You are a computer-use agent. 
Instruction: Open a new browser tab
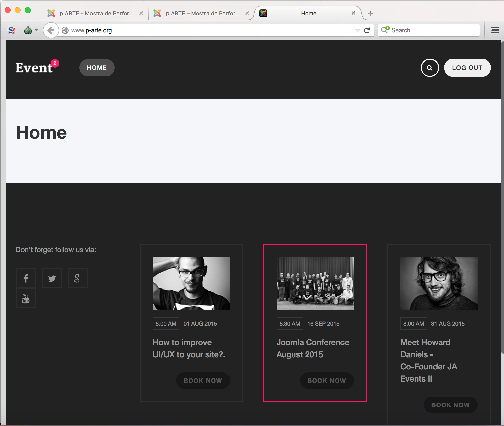click(x=370, y=13)
